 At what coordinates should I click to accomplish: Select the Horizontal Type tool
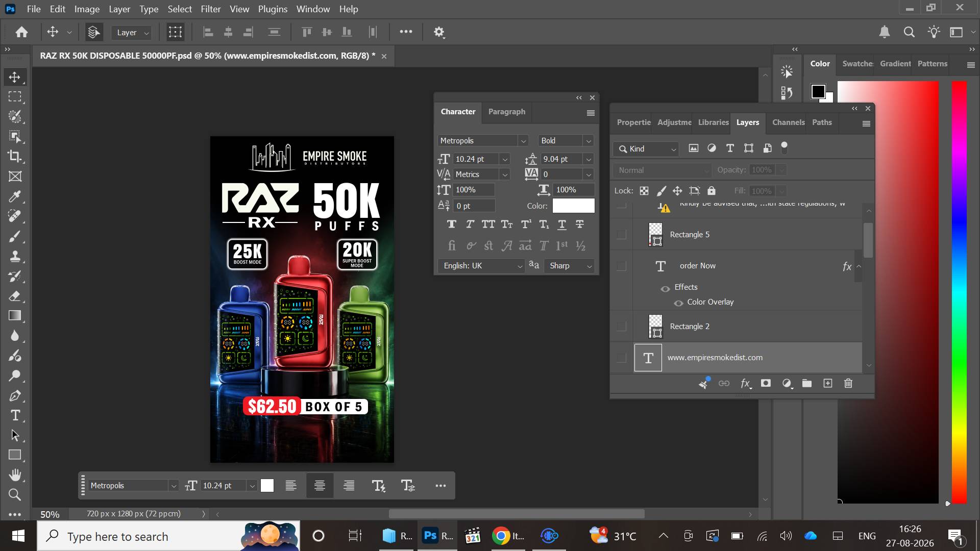tap(15, 415)
